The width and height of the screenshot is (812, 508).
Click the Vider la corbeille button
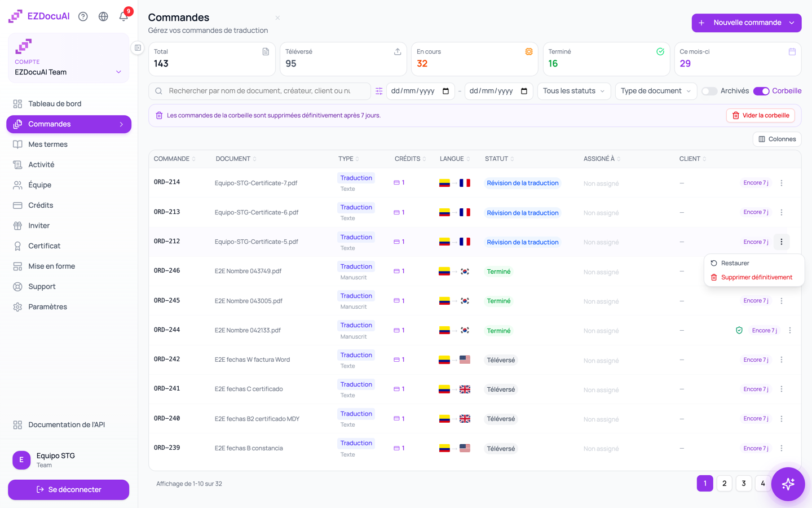[761, 115]
